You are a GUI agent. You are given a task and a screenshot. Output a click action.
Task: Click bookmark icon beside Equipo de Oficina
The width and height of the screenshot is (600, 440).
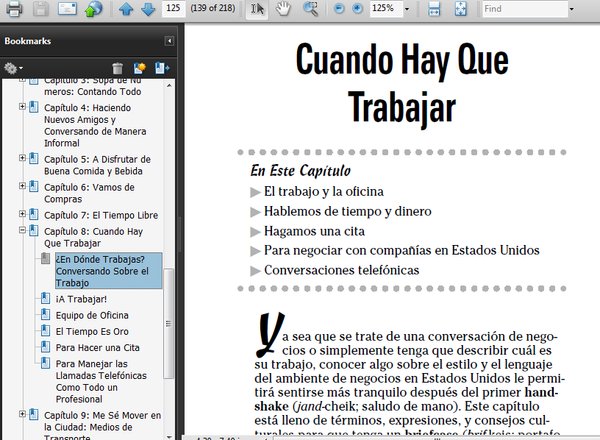coord(45,314)
